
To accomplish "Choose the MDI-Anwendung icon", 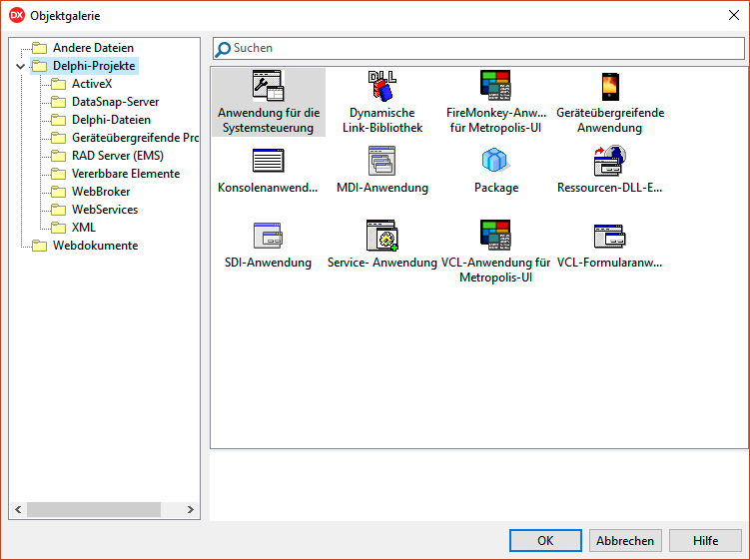I will [x=381, y=161].
